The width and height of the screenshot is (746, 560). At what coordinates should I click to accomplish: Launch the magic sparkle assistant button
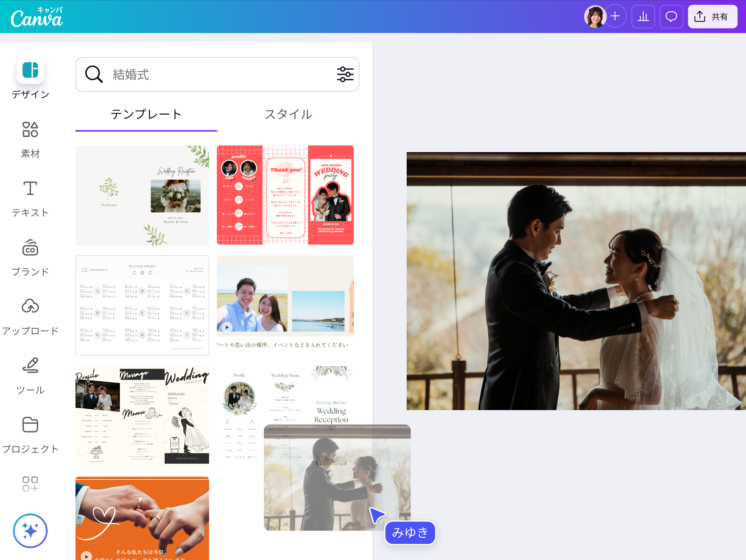(30, 531)
